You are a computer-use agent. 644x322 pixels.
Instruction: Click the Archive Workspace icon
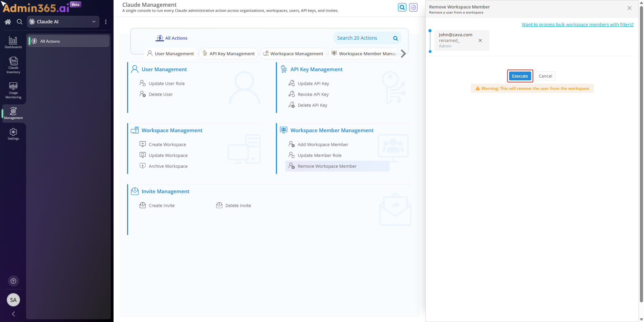point(143,166)
